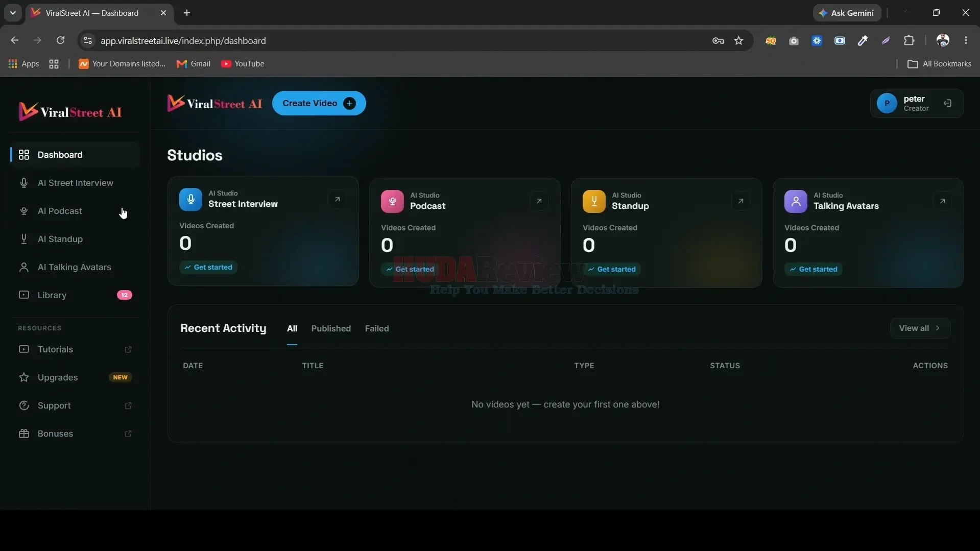The image size is (980, 551).
Task: Click the browser address bar URL
Action: (183, 40)
